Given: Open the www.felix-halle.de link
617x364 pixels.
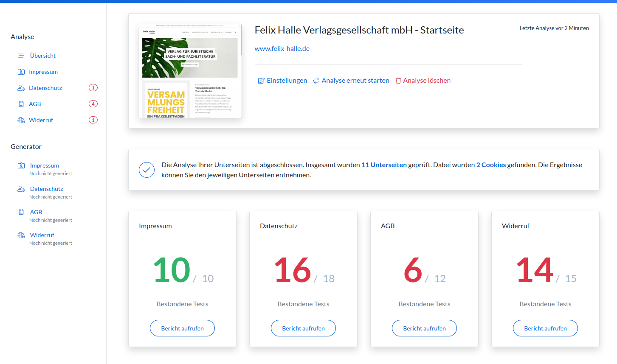Looking at the screenshot, I should pyautogui.click(x=282, y=49).
